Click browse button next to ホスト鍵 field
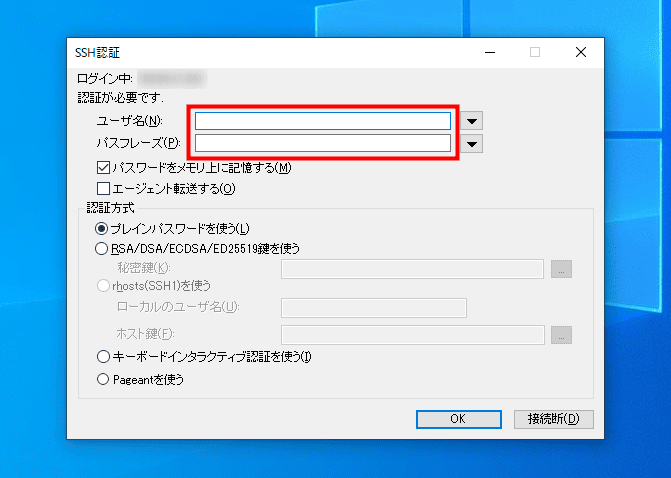 tap(561, 335)
